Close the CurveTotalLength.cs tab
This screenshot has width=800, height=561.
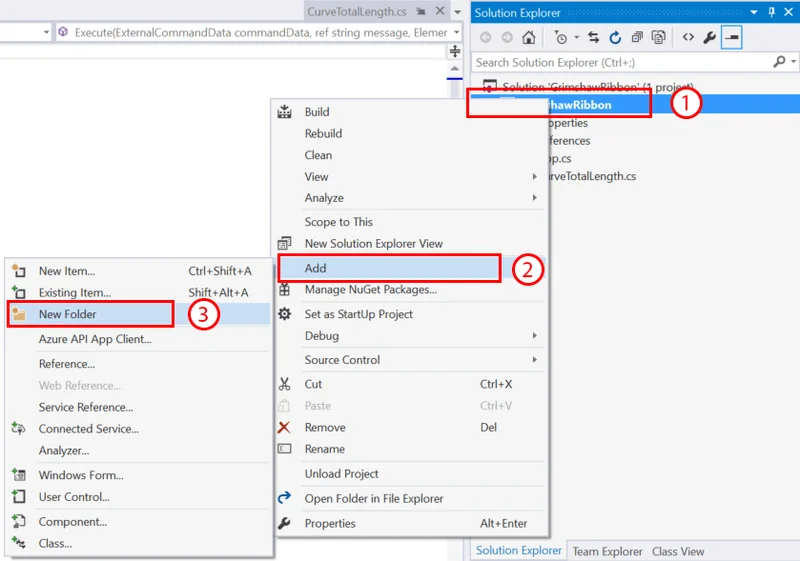[x=440, y=11]
